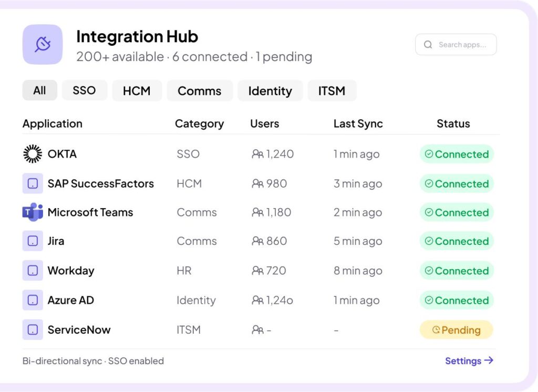
Task: Select the All filter tab
Action: [40, 90]
